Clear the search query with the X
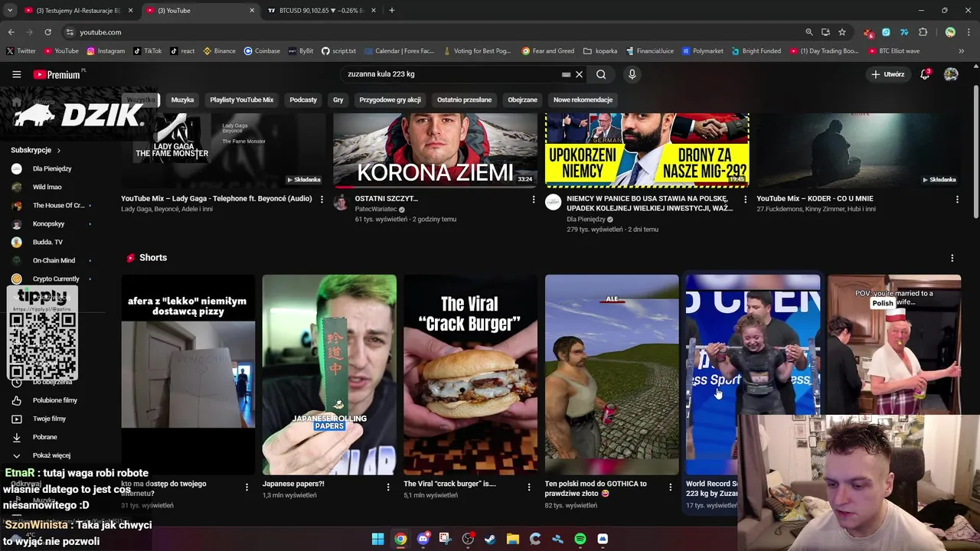The height and width of the screenshot is (551, 980). (580, 74)
